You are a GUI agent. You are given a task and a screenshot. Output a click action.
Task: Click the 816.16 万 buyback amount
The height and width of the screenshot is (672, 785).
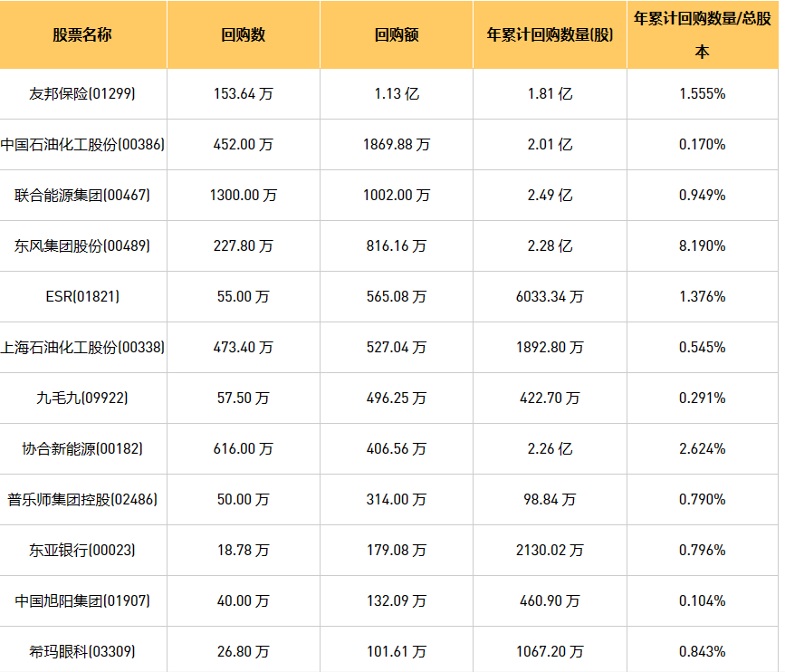click(397, 245)
